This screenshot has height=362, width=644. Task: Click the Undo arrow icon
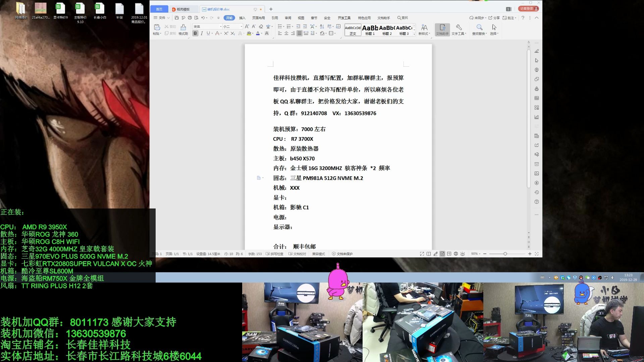203,18
